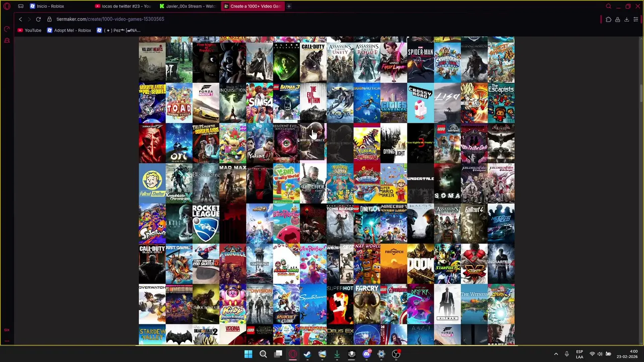Image resolution: width=644 pixels, height=362 pixels.
Task: Choose the Overwatch cover
Action: (152, 304)
